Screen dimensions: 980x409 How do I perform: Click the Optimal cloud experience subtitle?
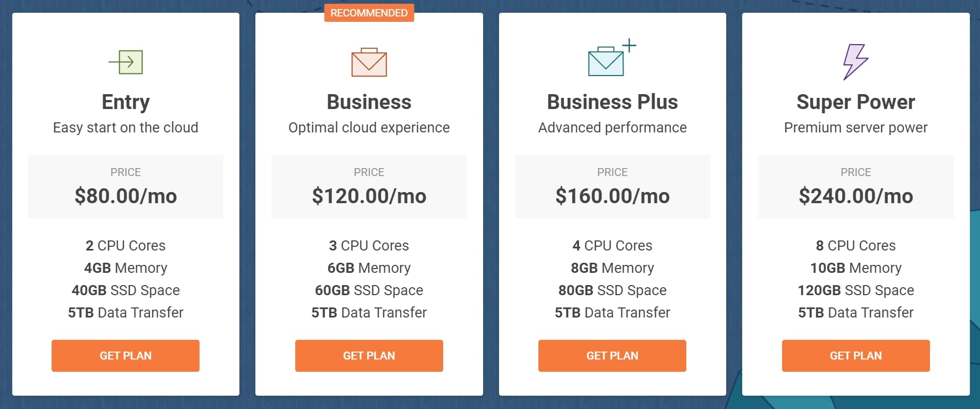click(x=369, y=128)
